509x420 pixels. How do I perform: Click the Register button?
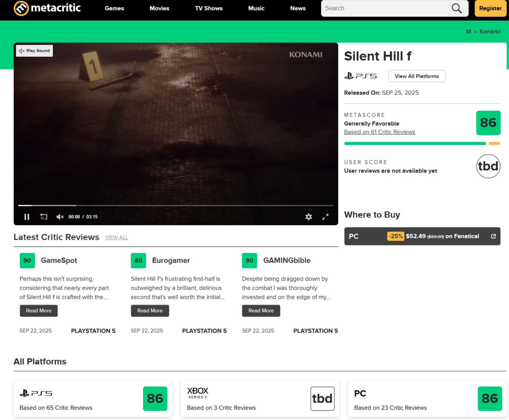click(490, 8)
